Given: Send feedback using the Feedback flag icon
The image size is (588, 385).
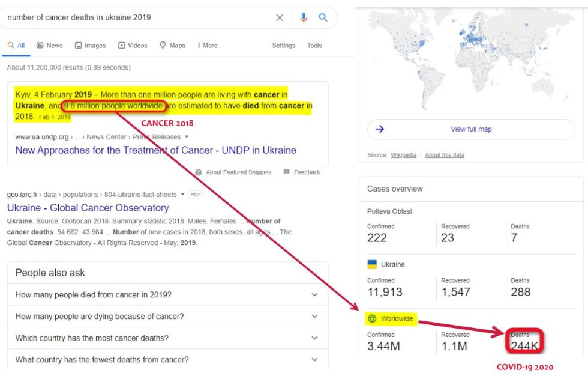Looking at the screenshot, I should coord(287,172).
